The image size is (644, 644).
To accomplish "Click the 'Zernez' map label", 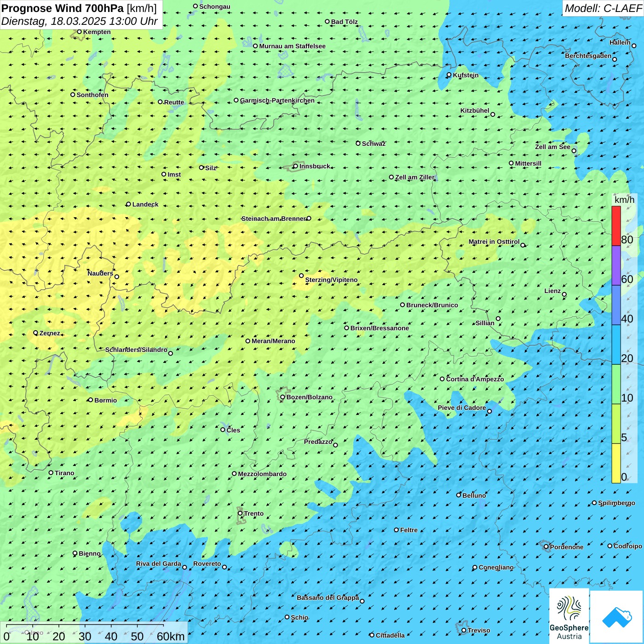I will 50,333.
